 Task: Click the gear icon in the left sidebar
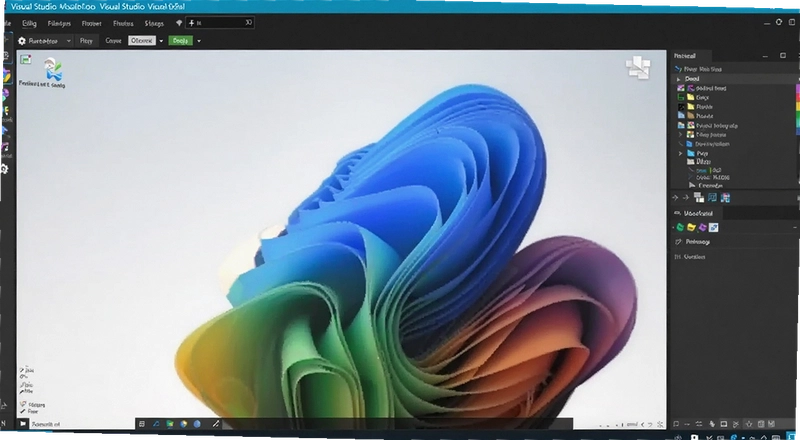(4, 169)
